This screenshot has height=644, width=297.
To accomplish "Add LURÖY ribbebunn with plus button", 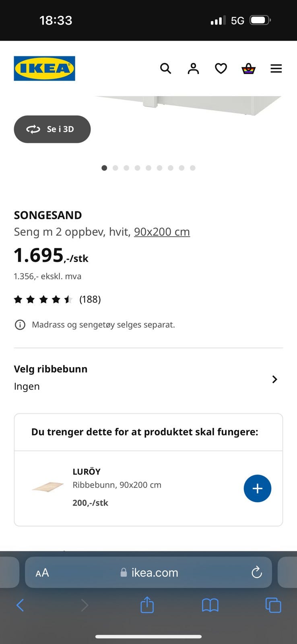I will coord(258,489).
